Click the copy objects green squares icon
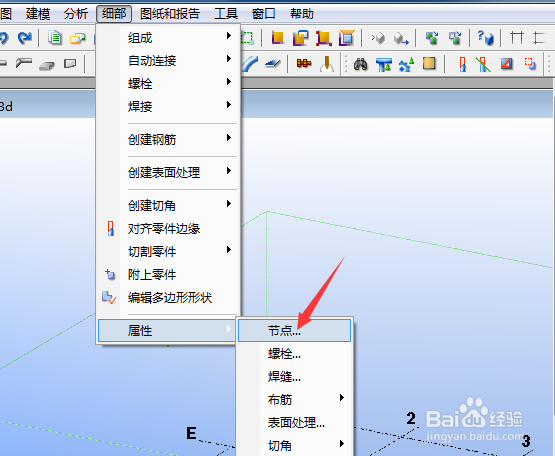 coord(432,38)
